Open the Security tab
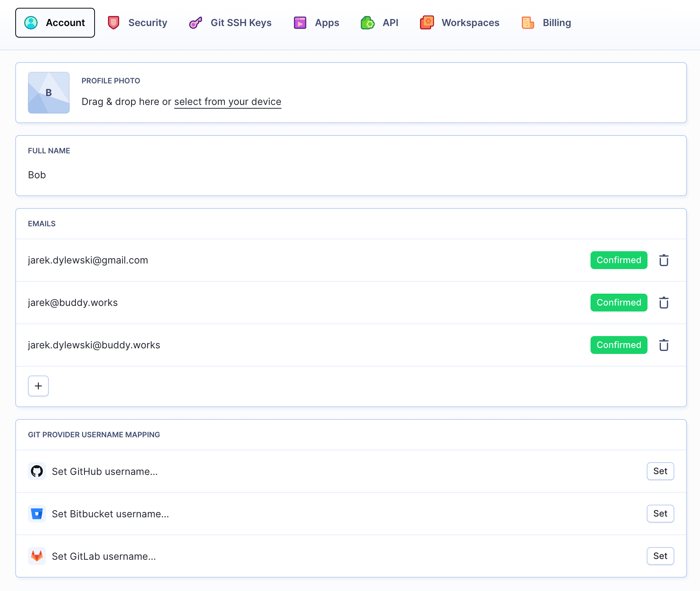Image resolution: width=700 pixels, height=591 pixels. (137, 23)
